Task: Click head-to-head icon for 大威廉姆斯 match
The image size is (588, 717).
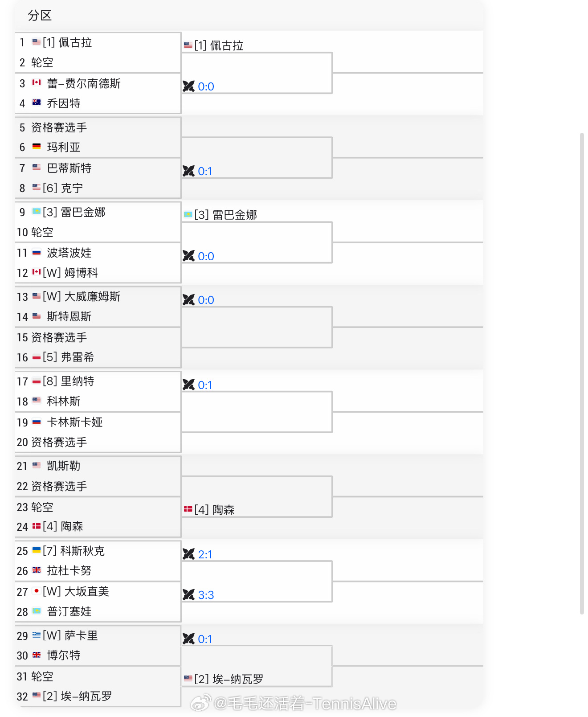Action: tap(189, 300)
